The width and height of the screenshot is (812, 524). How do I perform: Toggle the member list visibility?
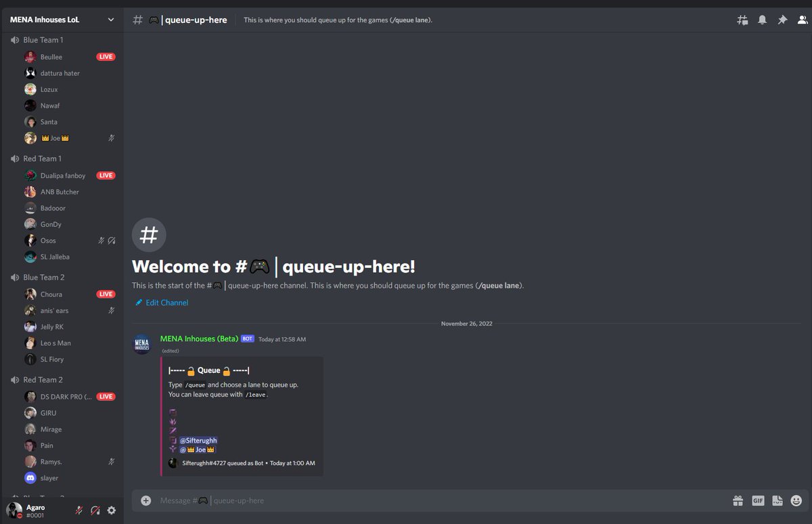tap(801, 20)
